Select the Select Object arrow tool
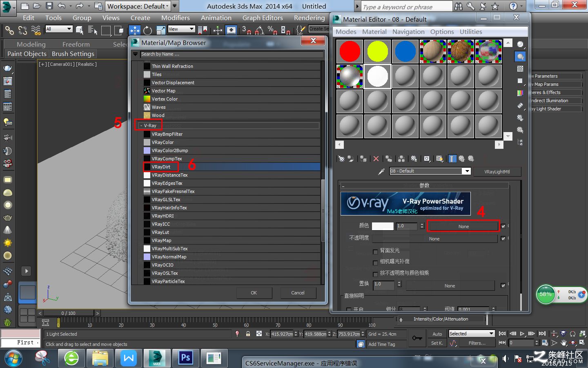Screen dimensions: 588x368 [x=80, y=30]
